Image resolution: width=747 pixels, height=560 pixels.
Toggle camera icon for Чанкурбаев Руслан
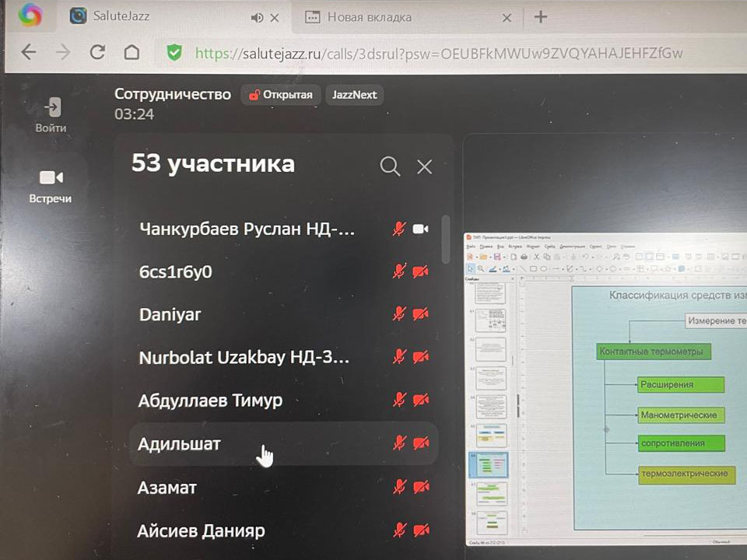coord(421,229)
